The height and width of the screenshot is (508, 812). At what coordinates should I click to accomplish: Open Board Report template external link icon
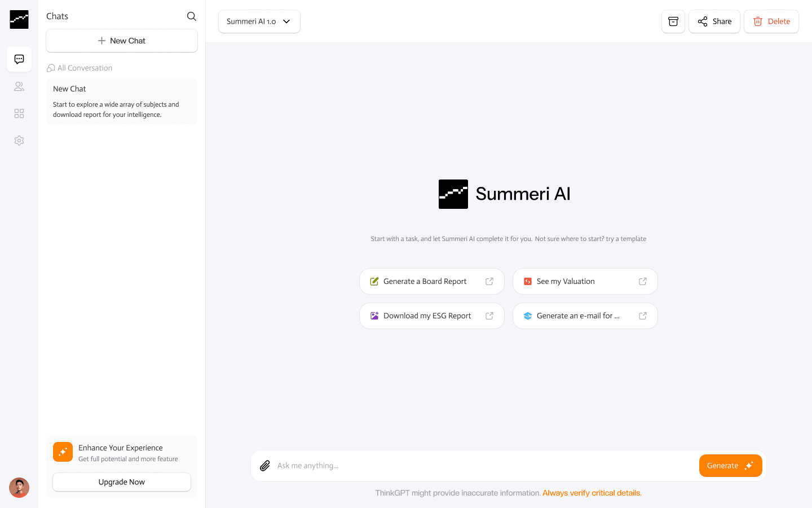coord(489,281)
